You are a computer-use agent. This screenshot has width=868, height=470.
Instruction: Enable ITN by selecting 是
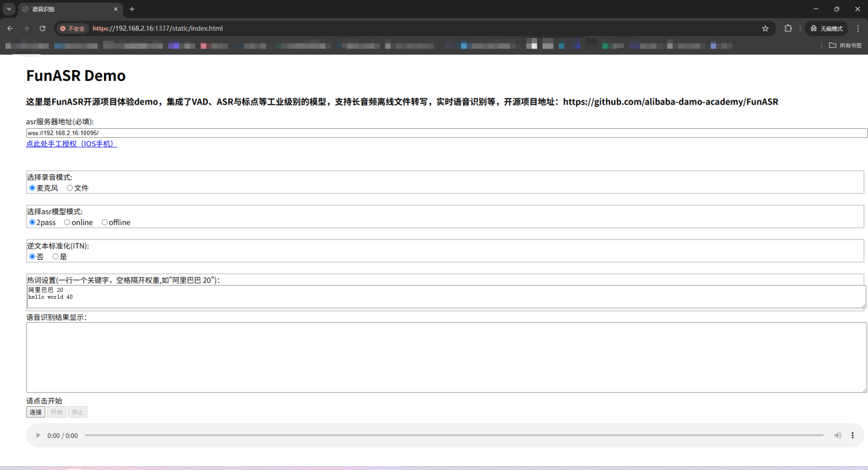(55, 256)
